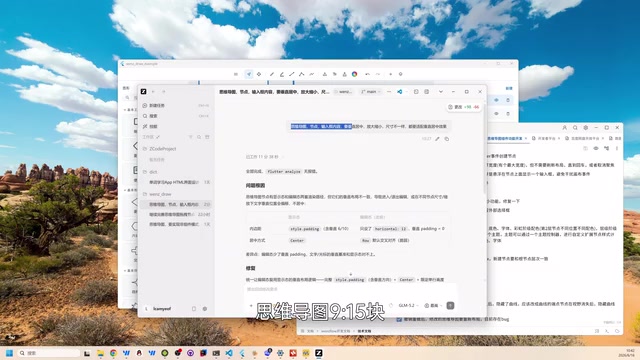Toggle the first panel layout icon in the title bar
640x360 pixels.
coord(416,92)
